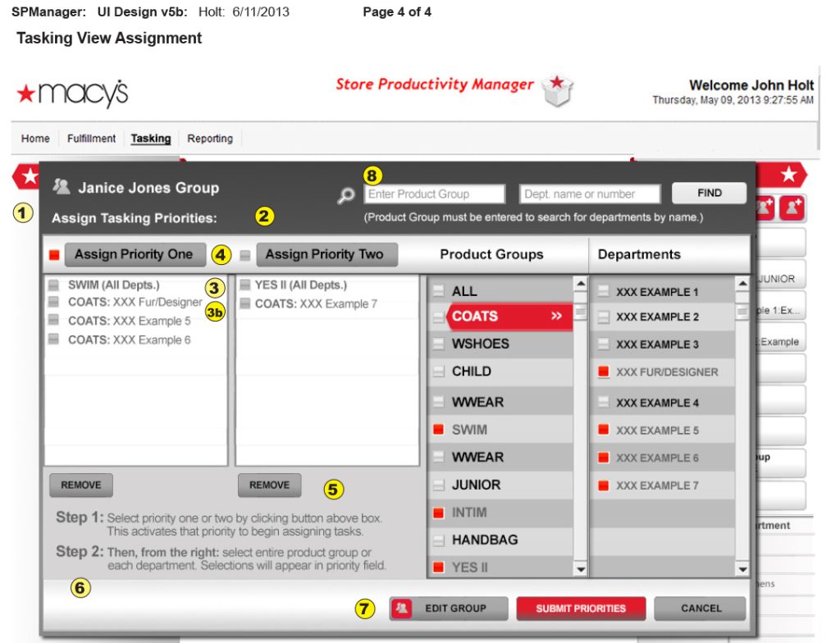
Task: Click the FIND button
Action: tap(708, 193)
